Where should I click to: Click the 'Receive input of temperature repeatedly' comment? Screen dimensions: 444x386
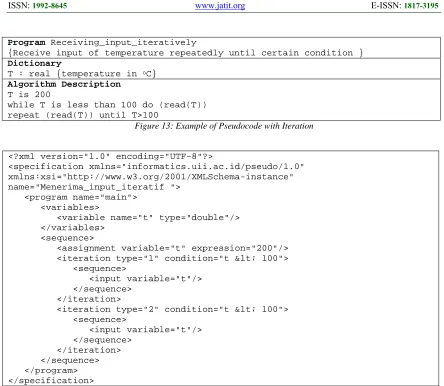tap(185, 53)
